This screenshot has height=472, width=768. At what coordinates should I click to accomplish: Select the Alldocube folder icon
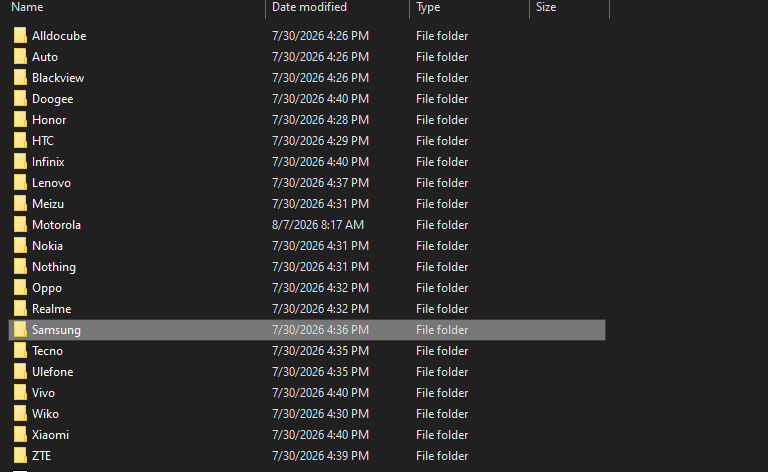(x=20, y=36)
